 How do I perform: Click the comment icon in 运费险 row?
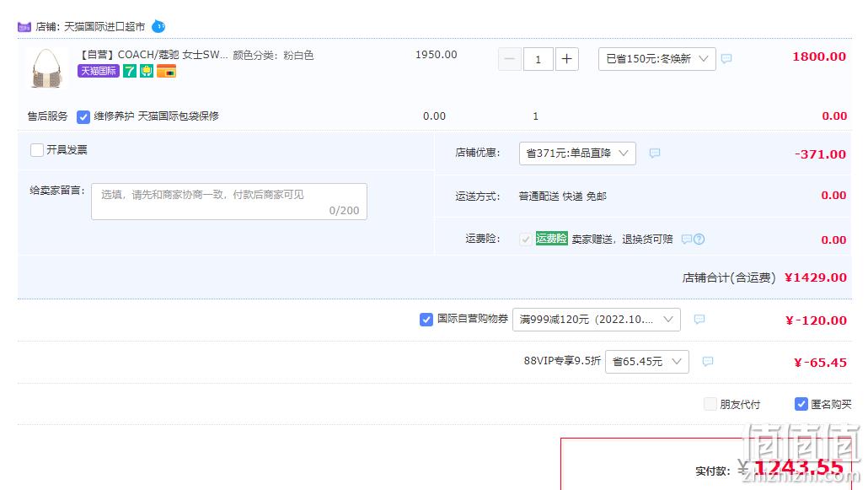(x=687, y=239)
